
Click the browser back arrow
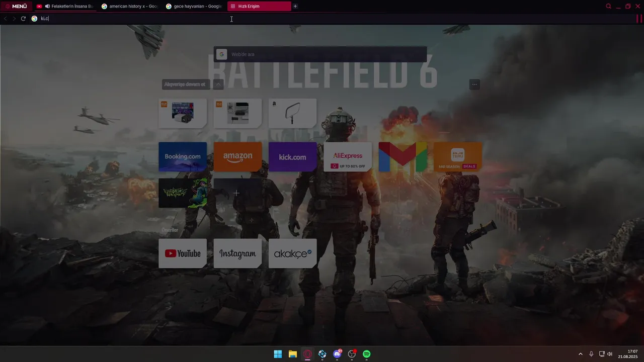(5, 19)
